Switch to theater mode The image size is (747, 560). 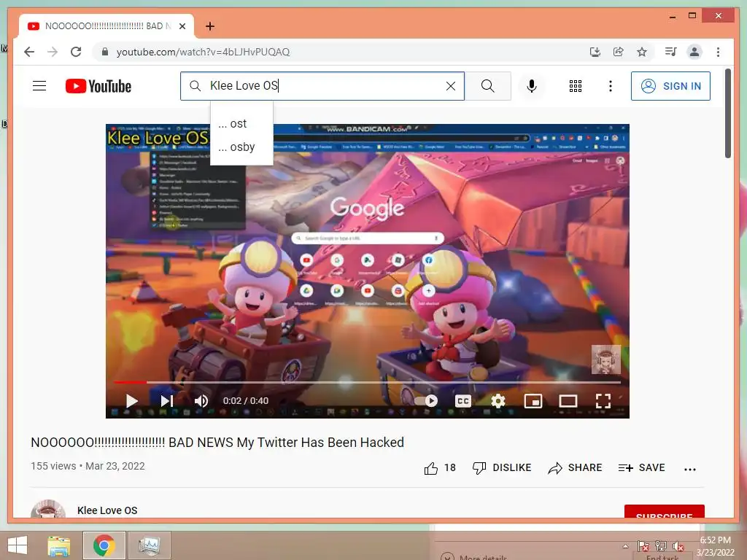(x=568, y=401)
